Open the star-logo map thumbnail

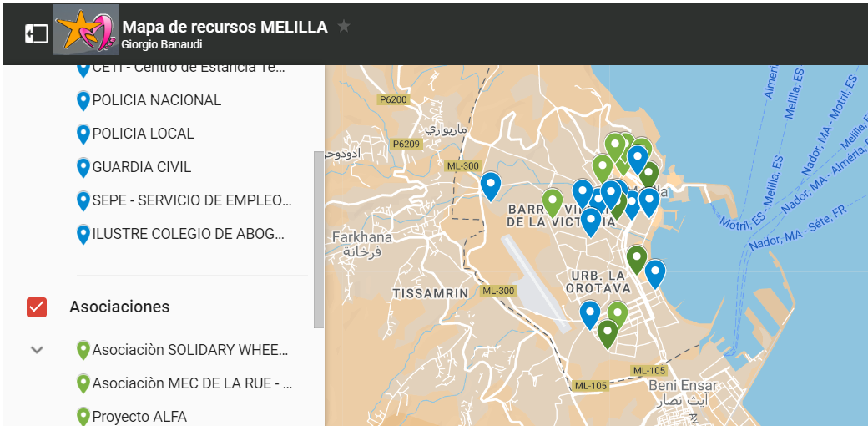click(86, 30)
